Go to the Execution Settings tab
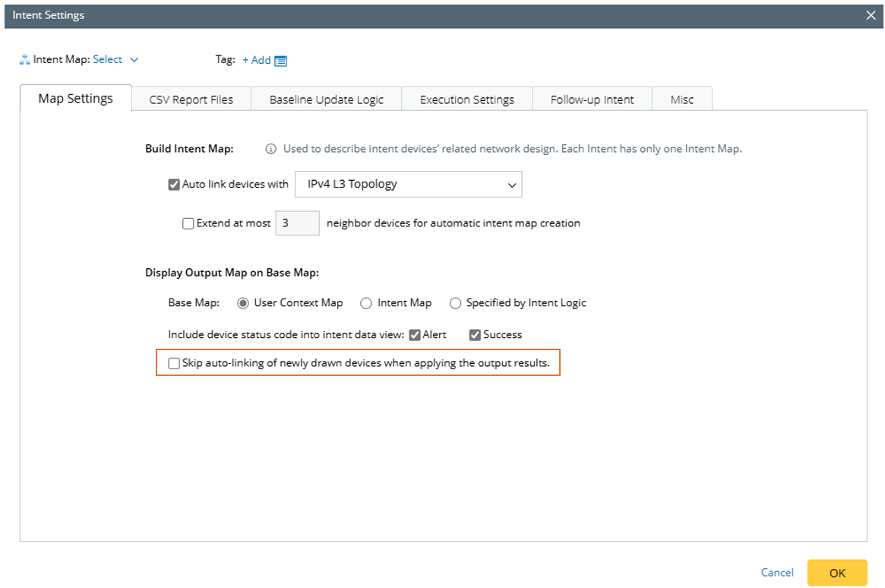This screenshot has height=588, width=885. click(x=466, y=100)
